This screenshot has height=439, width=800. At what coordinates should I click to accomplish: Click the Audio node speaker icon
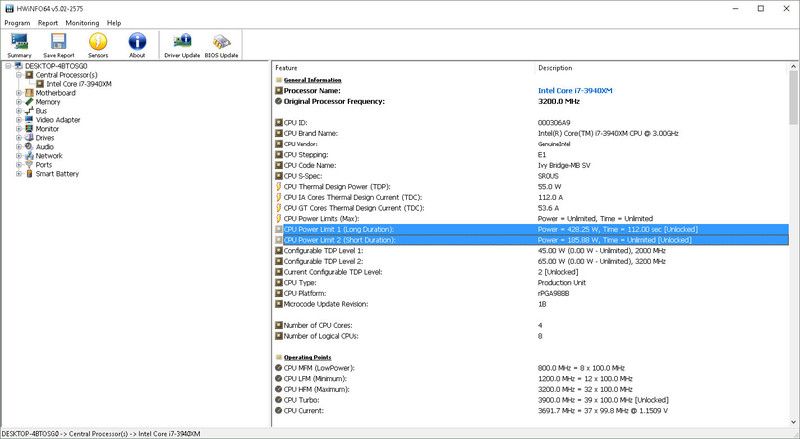[29, 147]
